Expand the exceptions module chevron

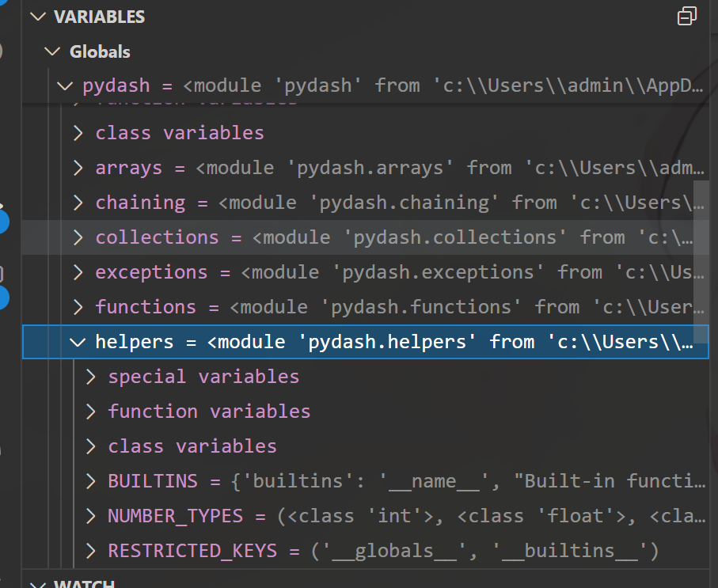click(78, 272)
